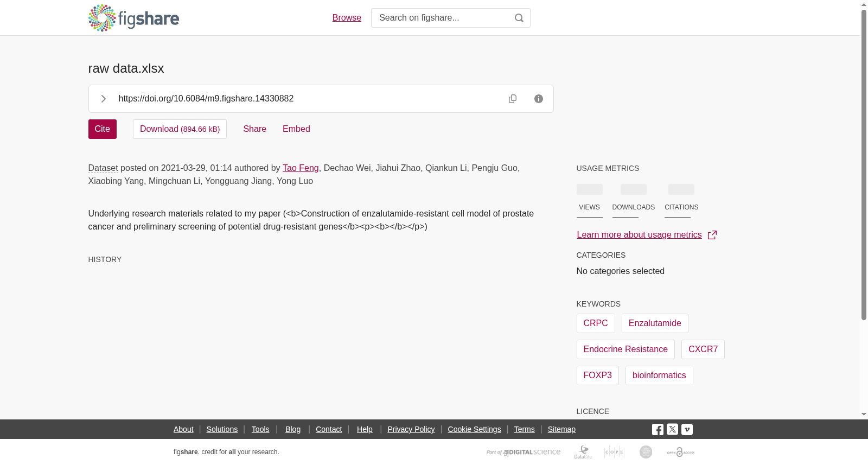Select the CRPC keyword tag
The width and height of the screenshot is (868, 465).
point(596,323)
